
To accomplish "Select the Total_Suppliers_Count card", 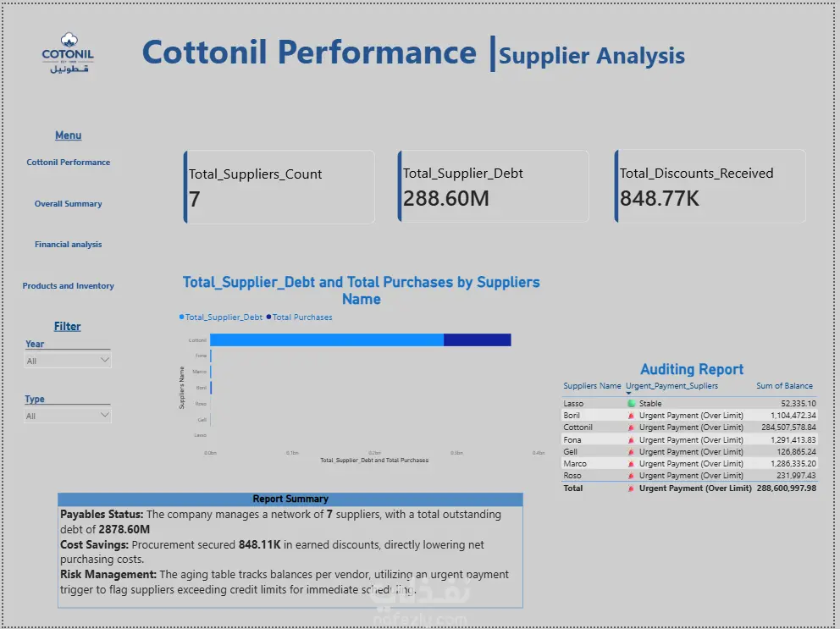I will 279,187.
